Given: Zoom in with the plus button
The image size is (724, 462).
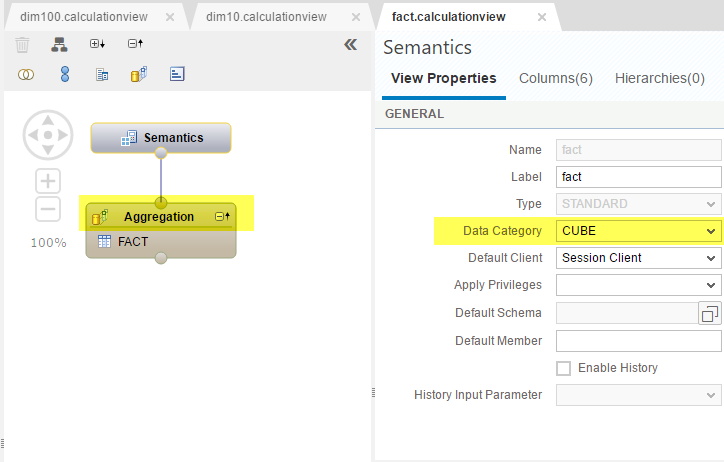Looking at the screenshot, I should click(48, 181).
